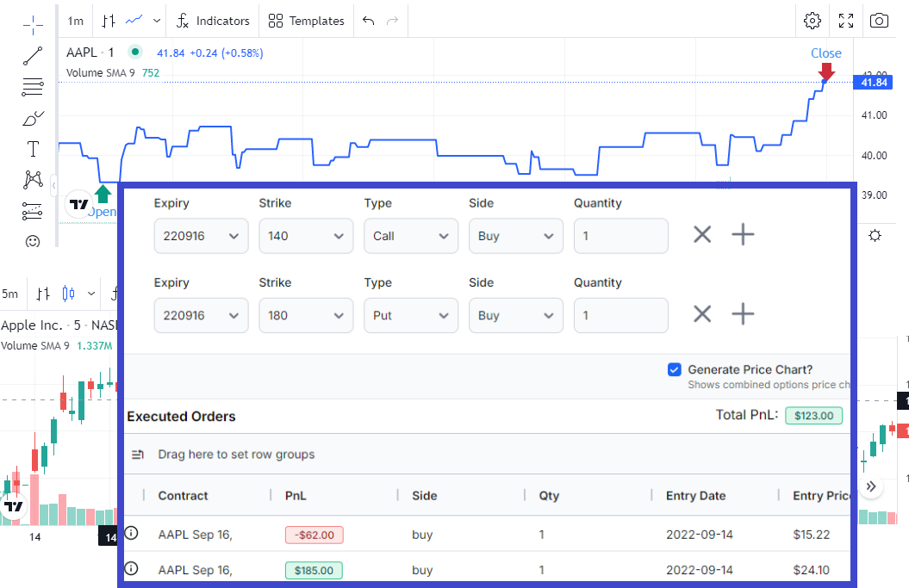Open the Indicators menu

tap(213, 22)
